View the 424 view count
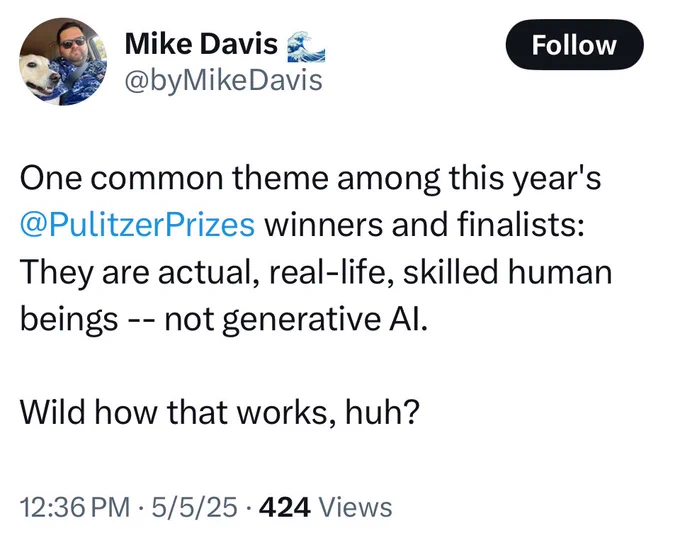The image size is (680, 533). 284,507
